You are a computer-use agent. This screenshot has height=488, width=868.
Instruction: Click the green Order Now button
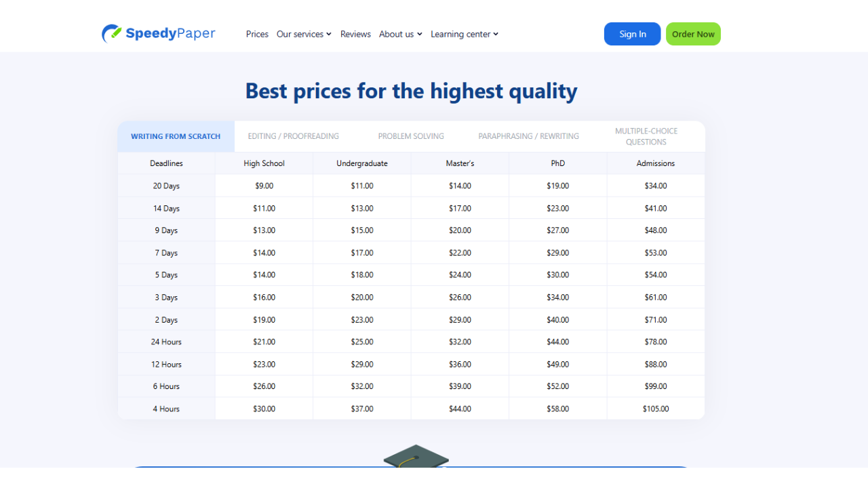pyautogui.click(x=693, y=34)
